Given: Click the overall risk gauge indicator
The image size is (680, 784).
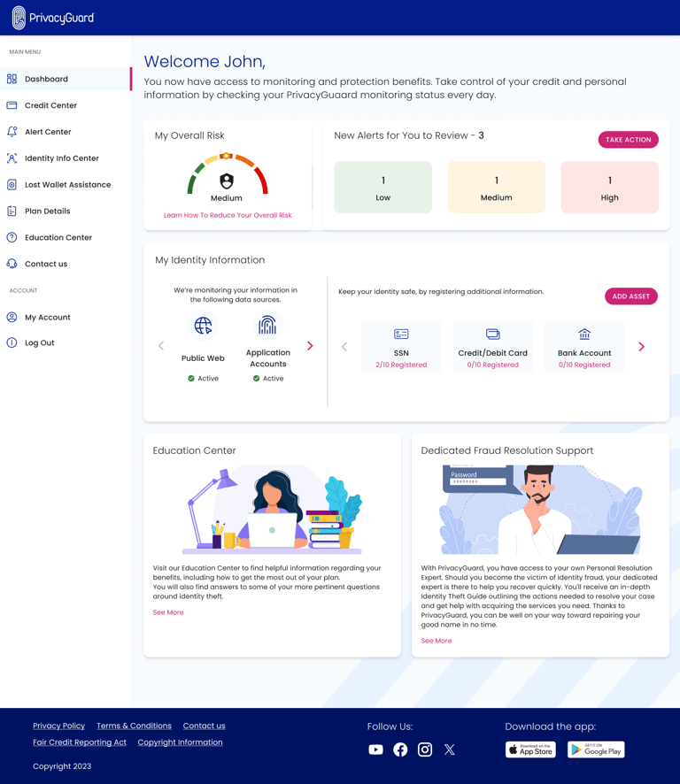Looking at the screenshot, I should (227, 156).
